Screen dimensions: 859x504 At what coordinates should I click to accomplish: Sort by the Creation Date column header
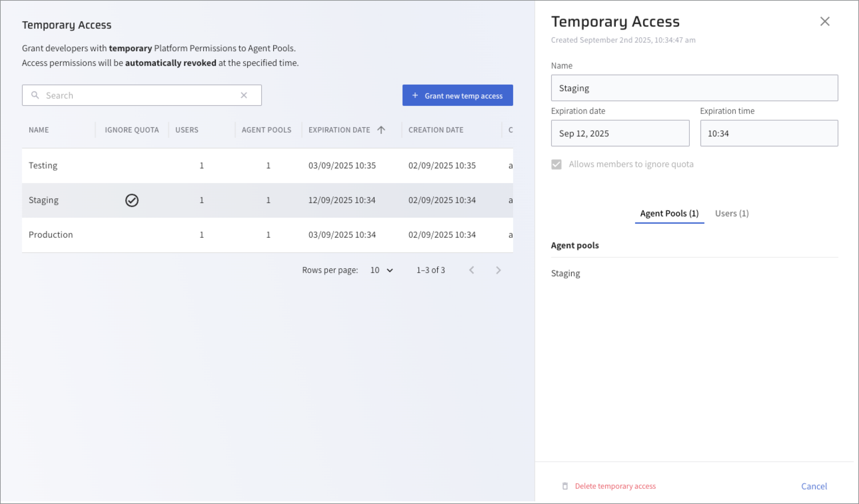(435, 130)
